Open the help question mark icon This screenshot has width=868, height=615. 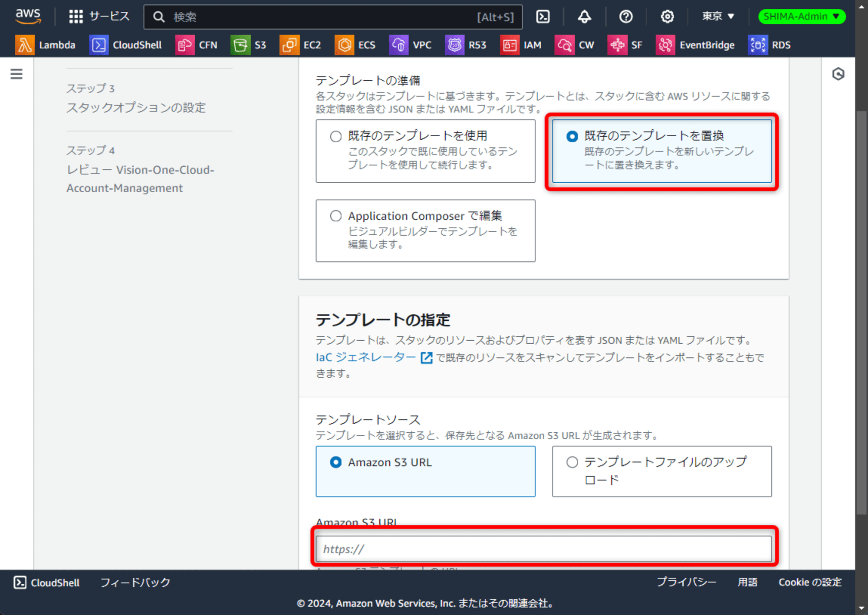tap(625, 16)
